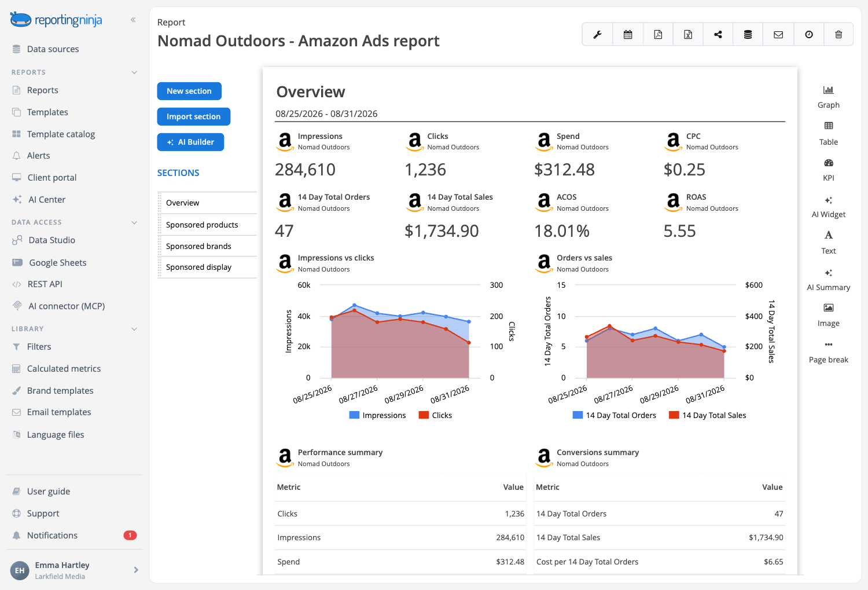This screenshot has height=590, width=868.
Task: Add a Graph widget
Action: coord(829,97)
